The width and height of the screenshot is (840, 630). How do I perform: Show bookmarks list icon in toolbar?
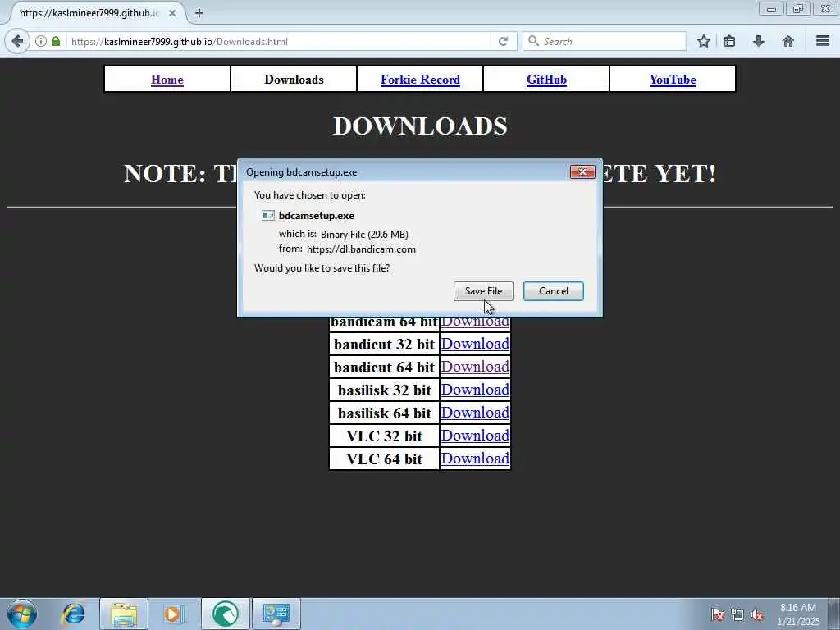pos(729,41)
